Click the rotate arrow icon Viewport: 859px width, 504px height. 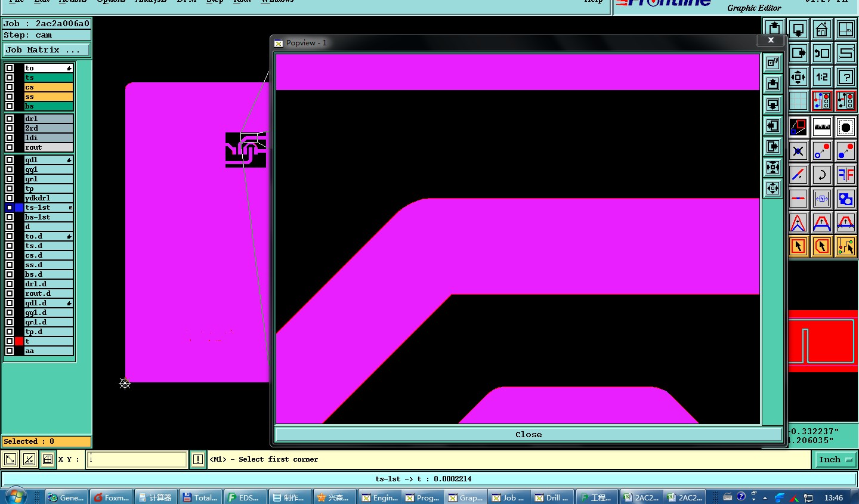822,175
